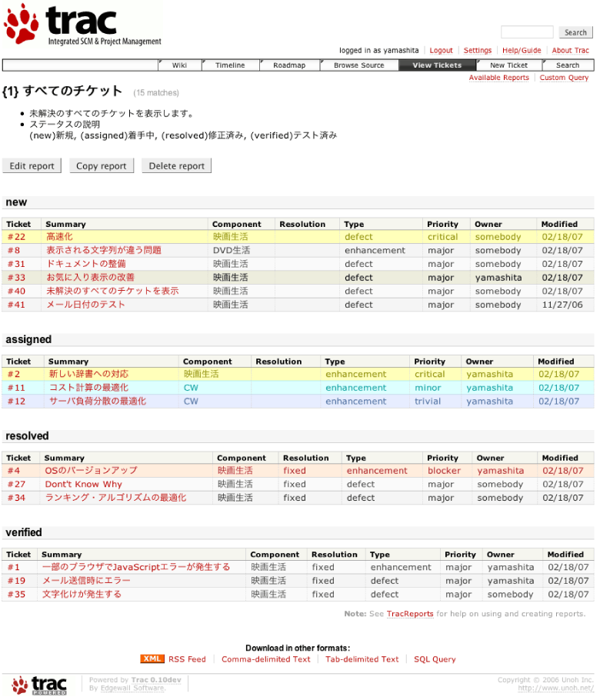Open OSのバージョンアップ summary link
This screenshot has height=700, width=600.
(91, 471)
